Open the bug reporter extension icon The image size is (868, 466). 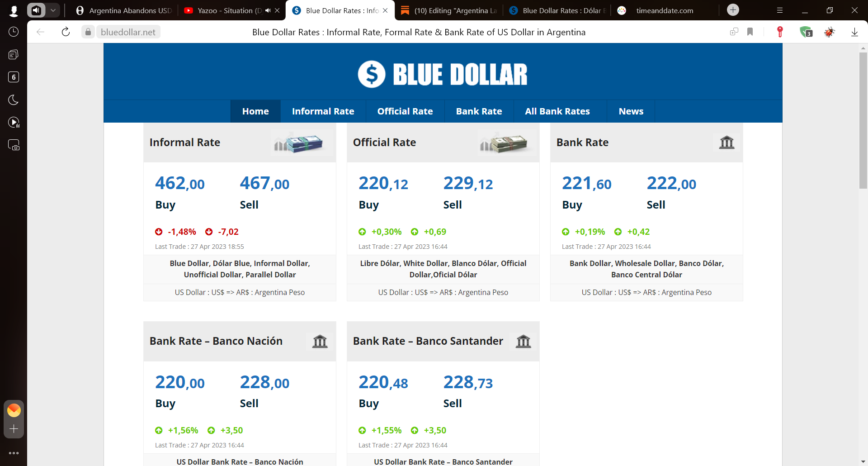(830, 32)
